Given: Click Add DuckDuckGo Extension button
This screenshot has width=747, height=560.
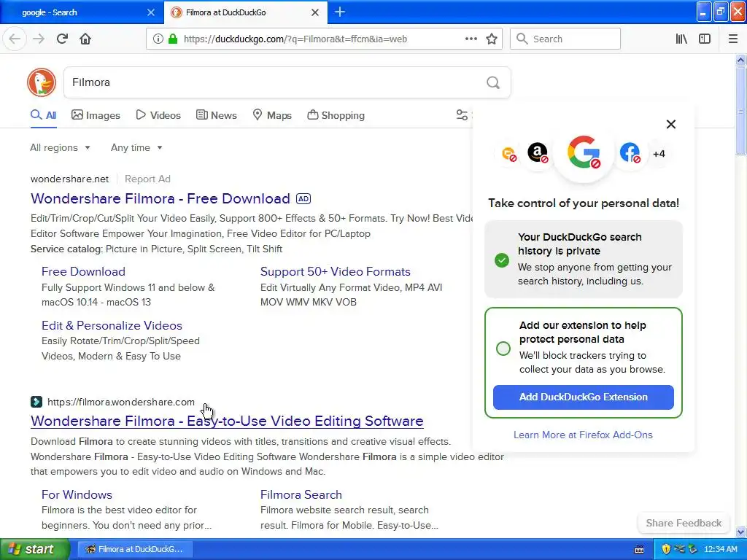Looking at the screenshot, I should click(583, 397).
